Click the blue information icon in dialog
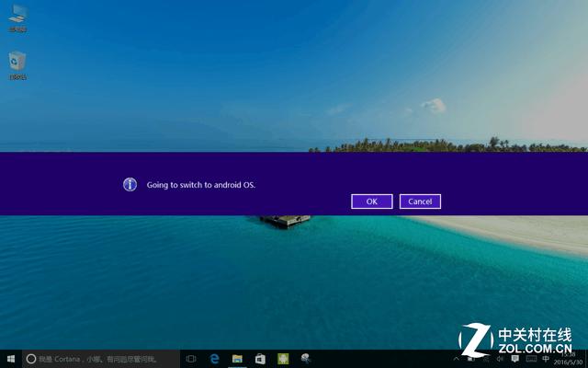 (x=130, y=184)
